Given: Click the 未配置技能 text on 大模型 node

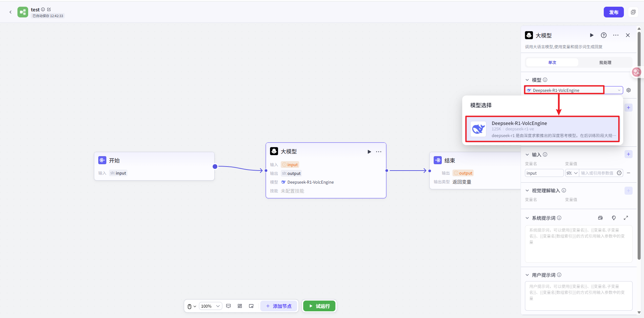Looking at the screenshot, I should click(292, 191).
